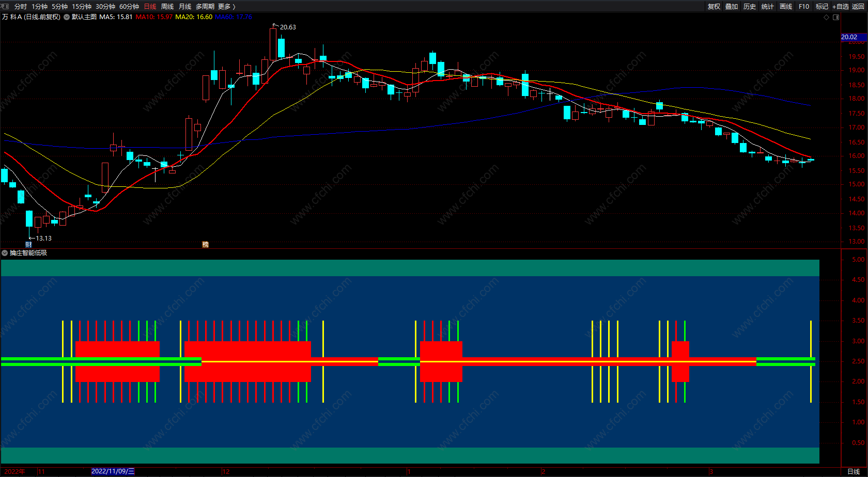Click the 日线 label at bottom right
This screenshot has width=868, height=477.
click(x=854, y=471)
